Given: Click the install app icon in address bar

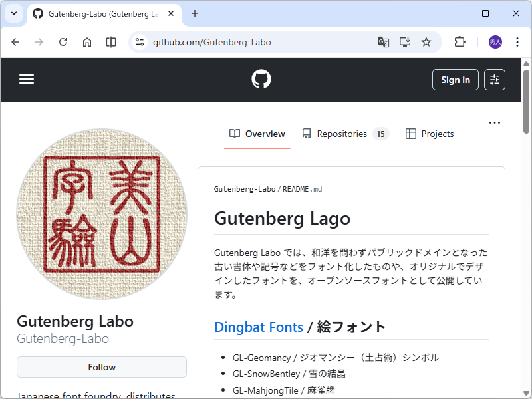Looking at the screenshot, I should point(405,42).
